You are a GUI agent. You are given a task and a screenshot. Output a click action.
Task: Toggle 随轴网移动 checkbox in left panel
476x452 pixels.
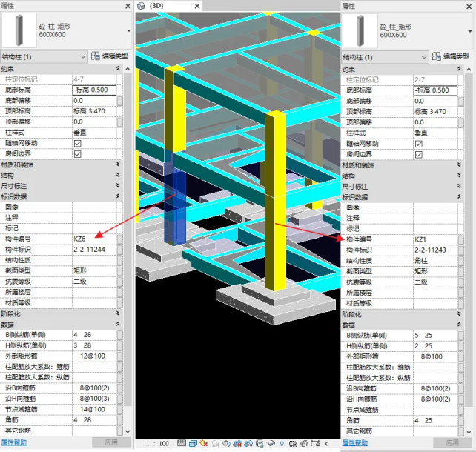pyautogui.click(x=77, y=143)
